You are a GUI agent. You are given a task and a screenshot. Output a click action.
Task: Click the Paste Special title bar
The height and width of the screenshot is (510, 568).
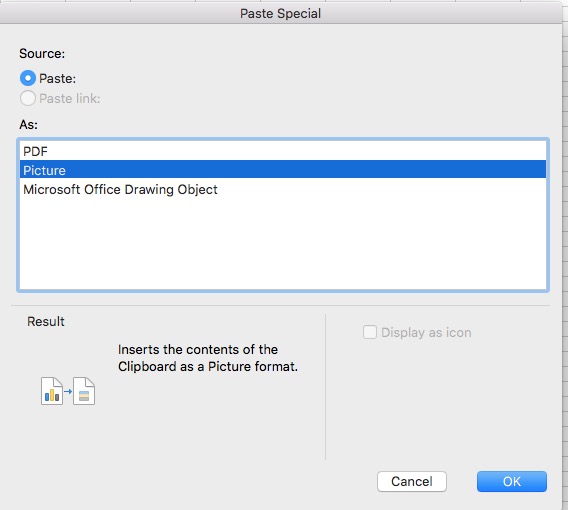[x=281, y=13]
